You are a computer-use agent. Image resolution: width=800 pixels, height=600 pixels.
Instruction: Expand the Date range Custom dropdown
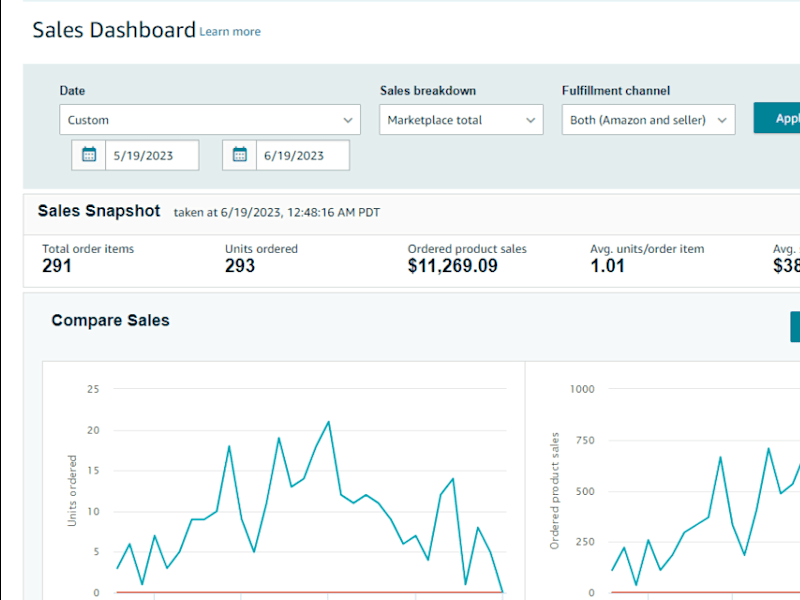(x=210, y=120)
